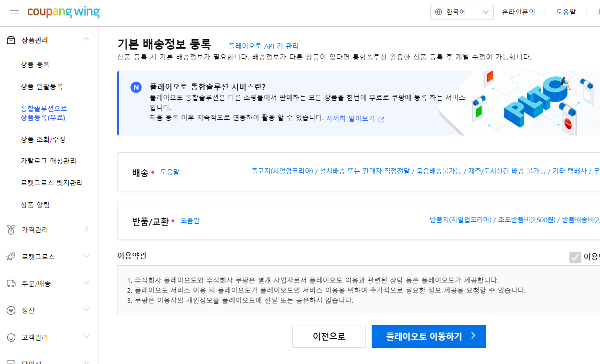Select 로켓그로스 뱃지관리 in sidebar
The width and height of the screenshot is (600, 364).
point(52,183)
